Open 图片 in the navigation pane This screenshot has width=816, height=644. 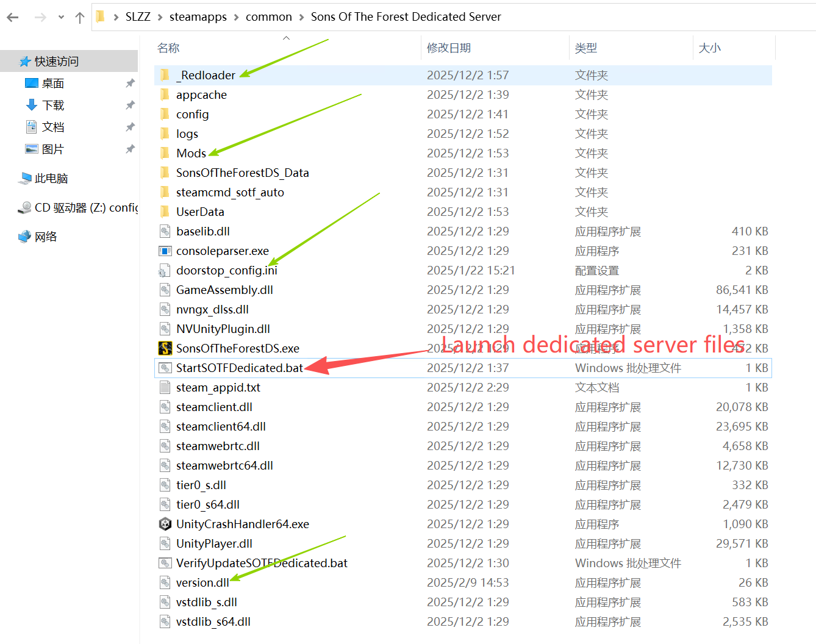[53, 149]
